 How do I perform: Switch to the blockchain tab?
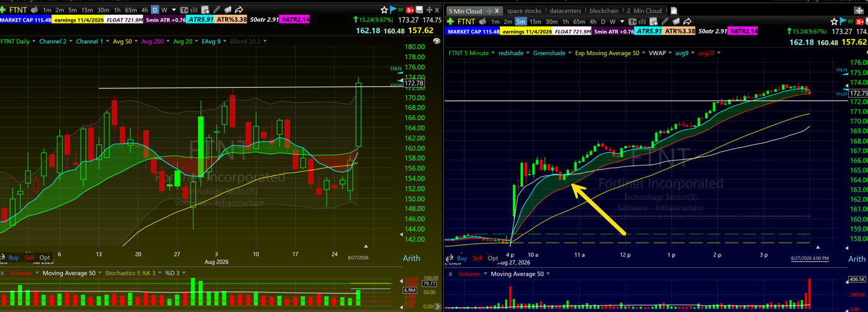[x=604, y=11]
